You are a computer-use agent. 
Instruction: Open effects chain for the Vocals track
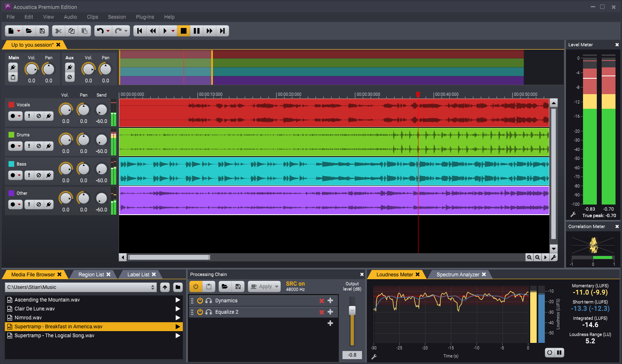pos(48,116)
